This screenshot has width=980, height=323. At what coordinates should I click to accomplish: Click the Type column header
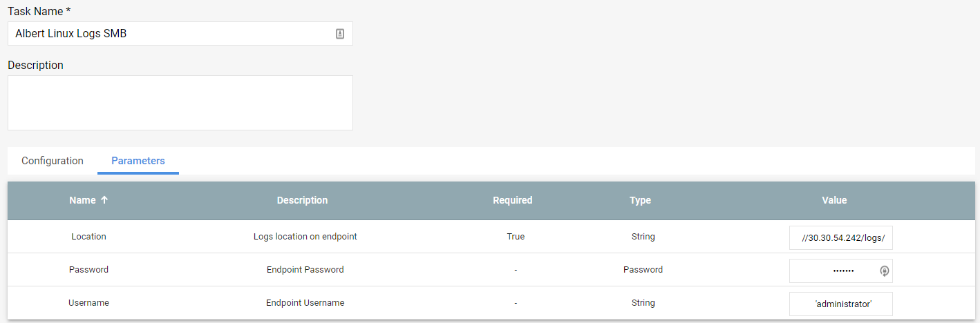point(640,200)
